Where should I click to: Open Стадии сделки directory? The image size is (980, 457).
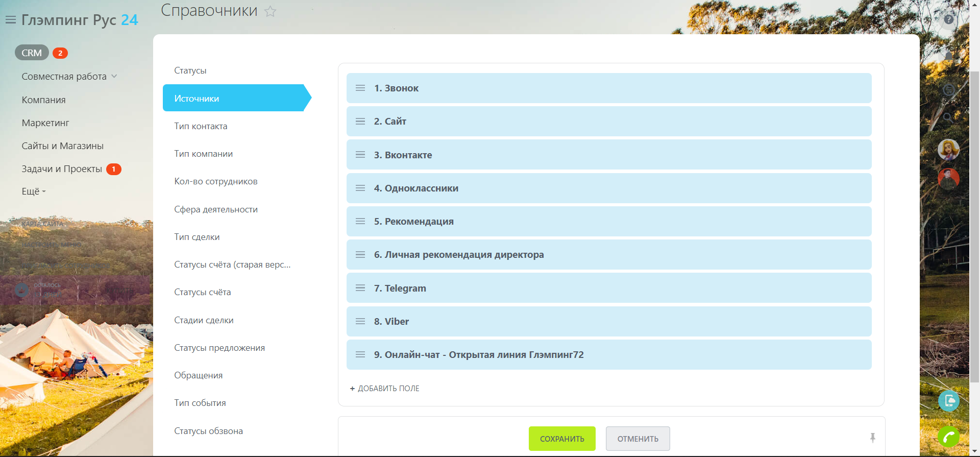pos(204,320)
